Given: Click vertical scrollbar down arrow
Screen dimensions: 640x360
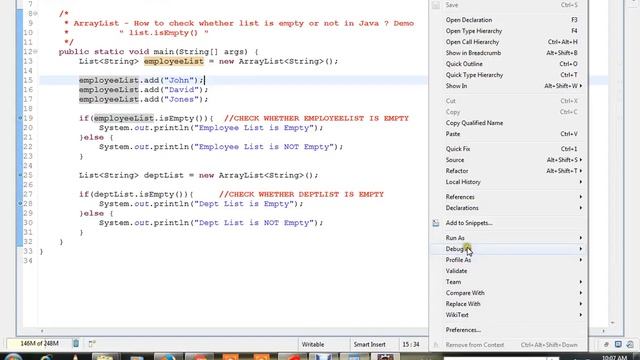Looking at the screenshot, I should click(612, 323).
